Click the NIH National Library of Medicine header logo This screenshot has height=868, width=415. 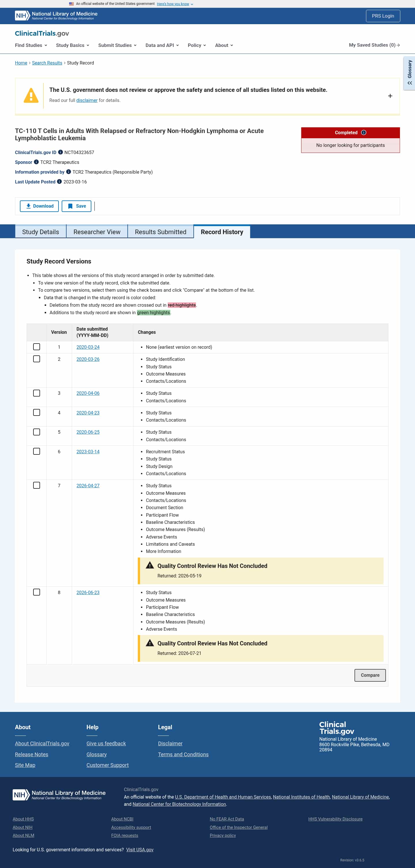click(x=56, y=16)
